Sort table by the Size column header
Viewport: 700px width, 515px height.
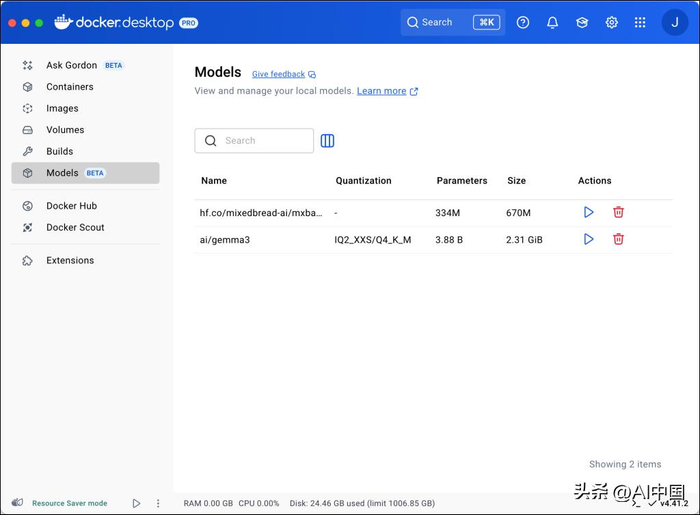516,181
